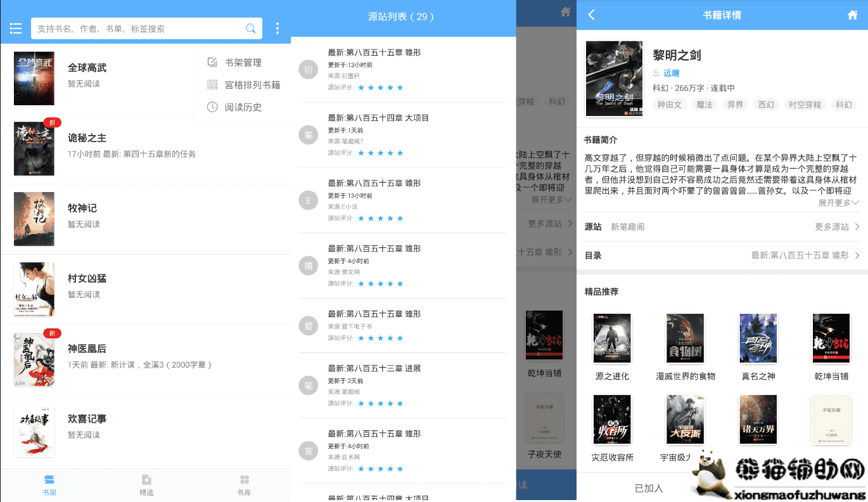
Task: Switch to the 精选 tab
Action: [146, 485]
